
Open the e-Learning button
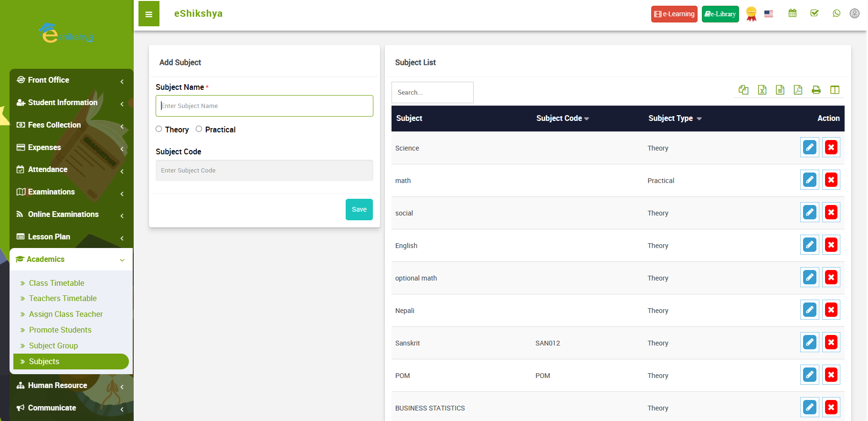pyautogui.click(x=674, y=14)
